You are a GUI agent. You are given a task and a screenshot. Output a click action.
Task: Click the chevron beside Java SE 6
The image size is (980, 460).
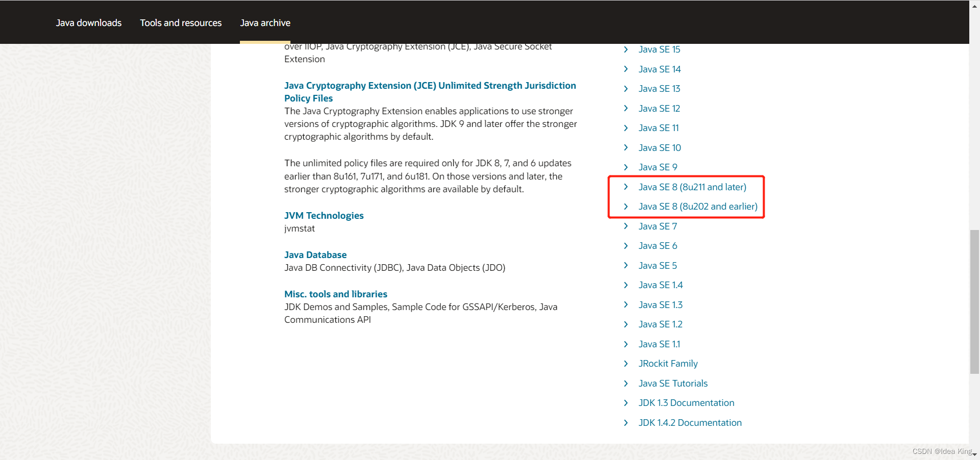[626, 246]
